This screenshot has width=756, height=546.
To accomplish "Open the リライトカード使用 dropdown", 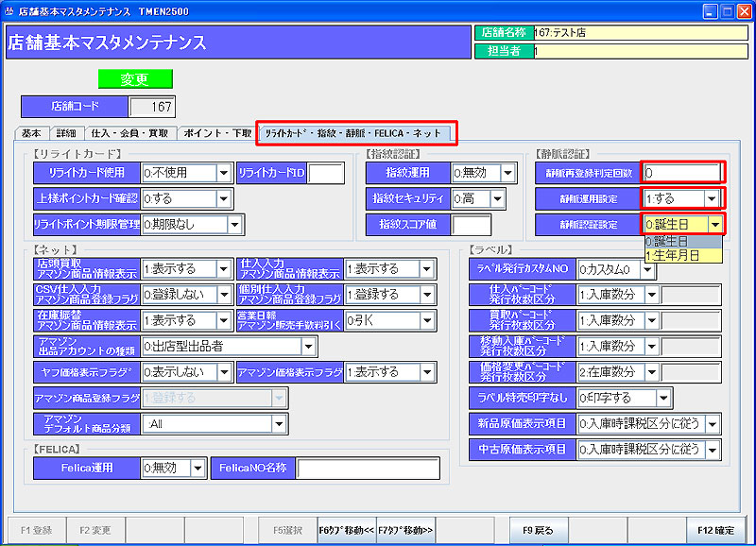I will pyautogui.click(x=224, y=173).
